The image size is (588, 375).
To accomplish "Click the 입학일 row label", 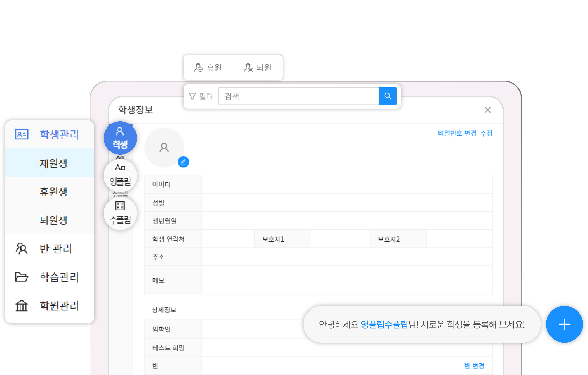I will pyautogui.click(x=161, y=329).
